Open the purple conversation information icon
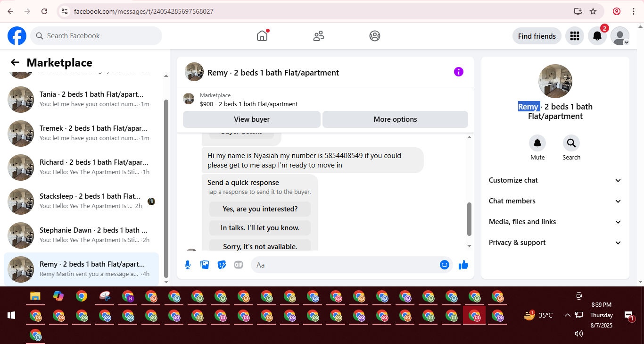 pos(459,72)
